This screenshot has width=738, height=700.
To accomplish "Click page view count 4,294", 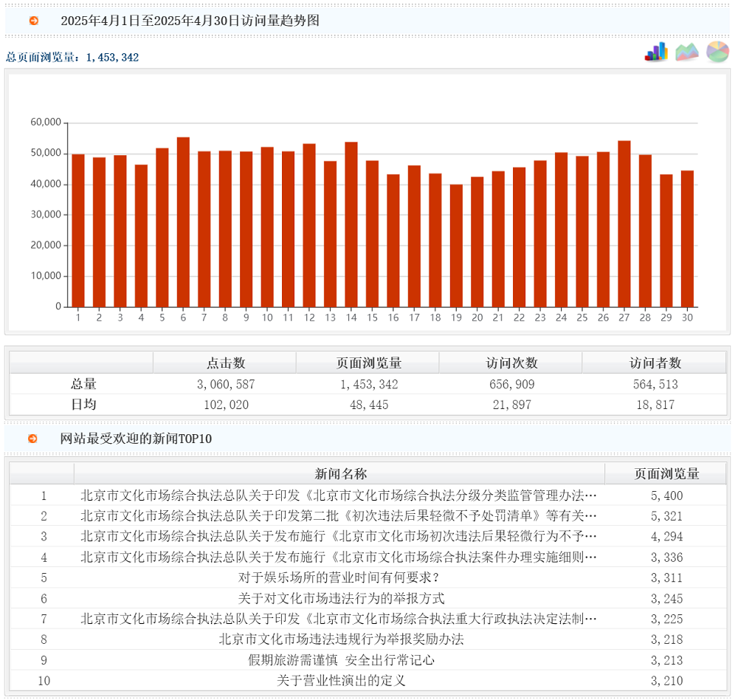I will click(x=666, y=537).
